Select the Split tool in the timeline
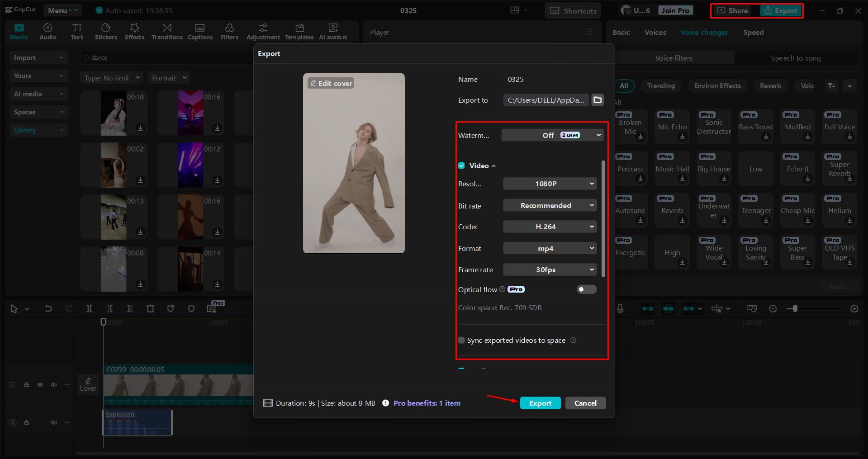The height and width of the screenshot is (459, 868). [x=89, y=308]
